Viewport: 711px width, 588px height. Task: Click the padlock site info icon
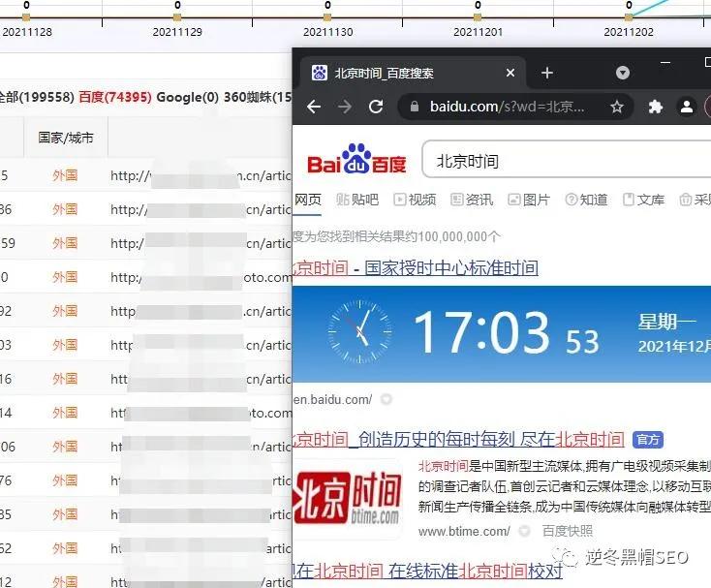coord(414,107)
